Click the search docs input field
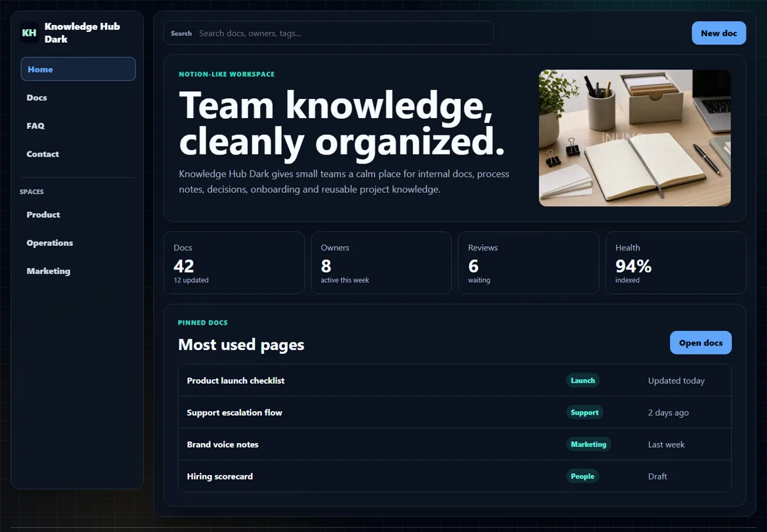 (329, 33)
